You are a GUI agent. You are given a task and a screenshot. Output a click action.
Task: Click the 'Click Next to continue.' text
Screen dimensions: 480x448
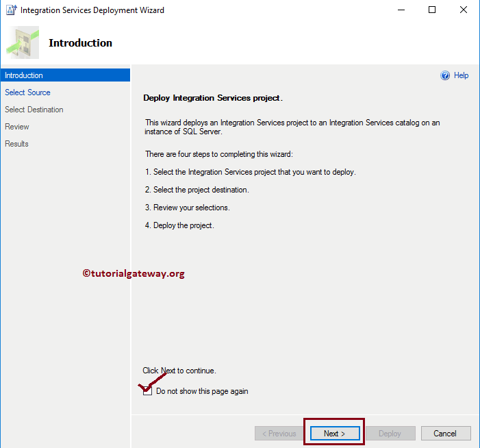click(x=179, y=371)
